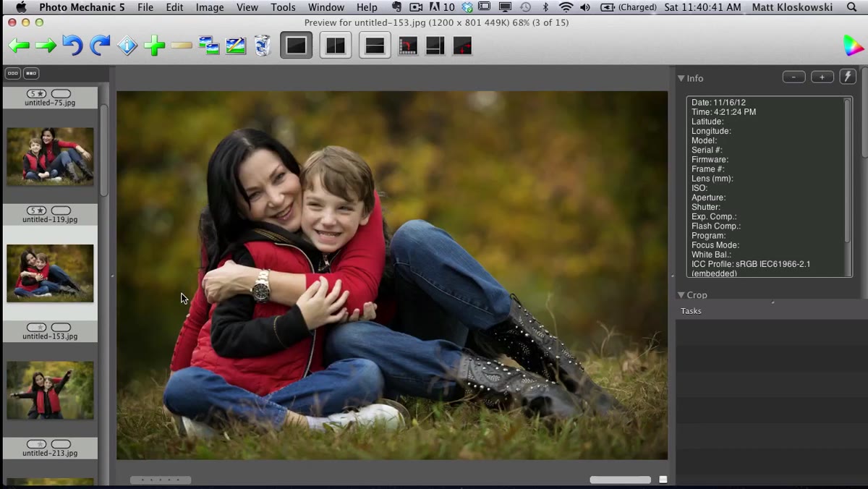Click the plus button in Info panel
The width and height of the screenshot is (868, 489).
822,77
